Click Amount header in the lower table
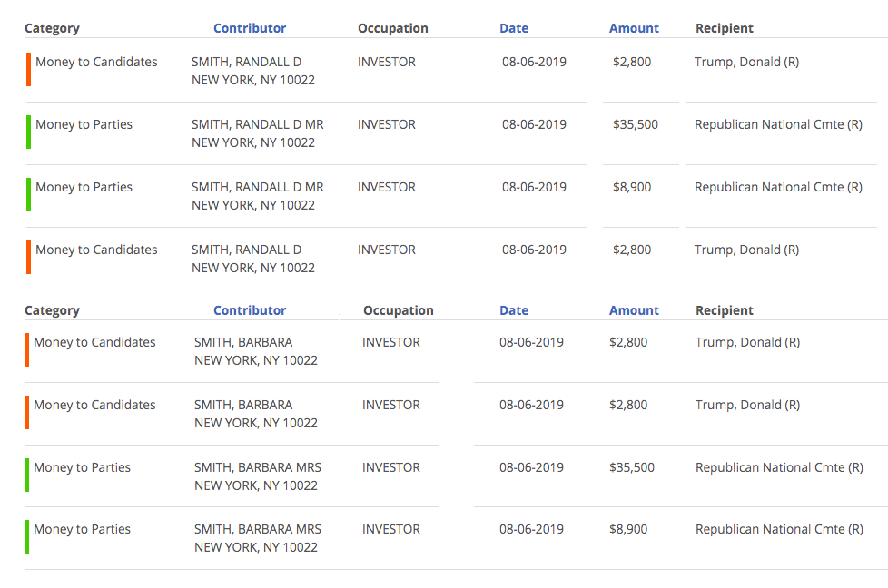Image resolution: width=888 pixels, height=588 pixels. click(634, 310)
